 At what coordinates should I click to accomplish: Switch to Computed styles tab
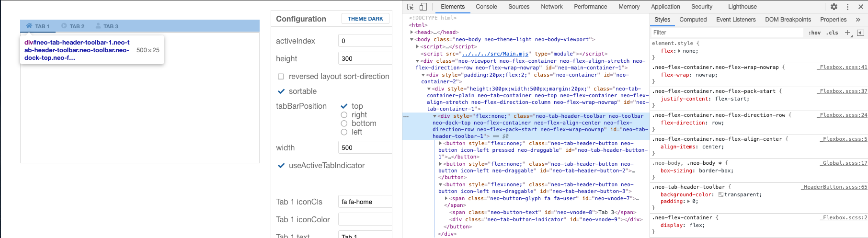click(693, 20)
